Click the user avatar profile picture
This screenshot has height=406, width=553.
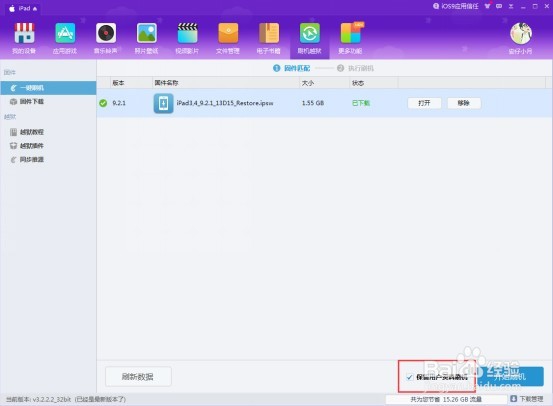coord(521,34)
